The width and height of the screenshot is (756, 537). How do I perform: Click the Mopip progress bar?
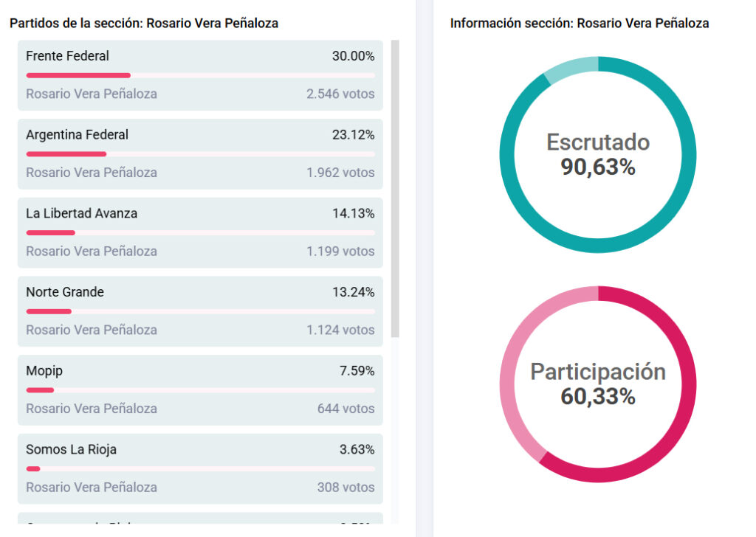pos(200,389)
